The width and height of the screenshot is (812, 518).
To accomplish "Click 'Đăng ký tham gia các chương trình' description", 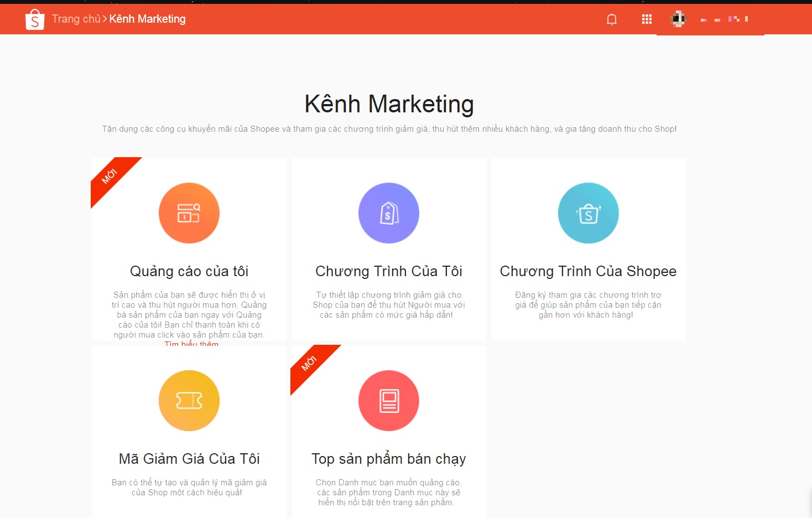I will [x=589, y=305].
